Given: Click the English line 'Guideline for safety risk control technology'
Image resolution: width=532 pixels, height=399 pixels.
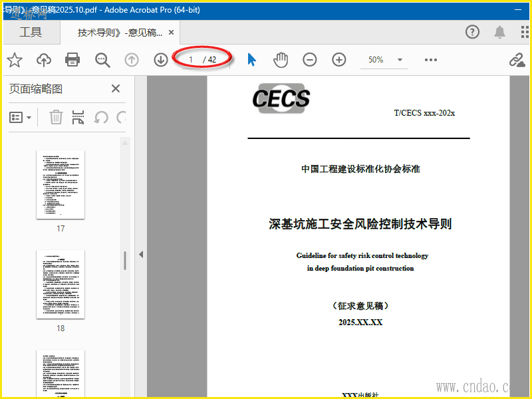Looking at the screenshot, I should click(362, 255).
